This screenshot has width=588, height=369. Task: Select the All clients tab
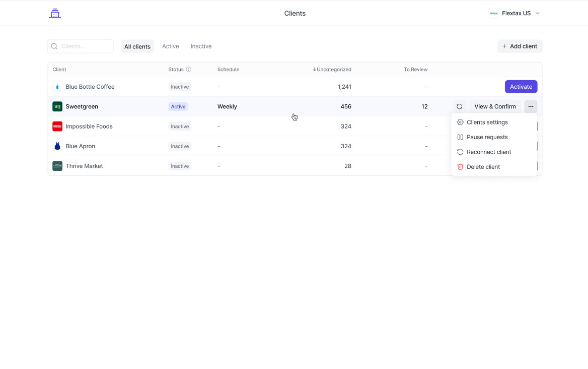[137, 46]
